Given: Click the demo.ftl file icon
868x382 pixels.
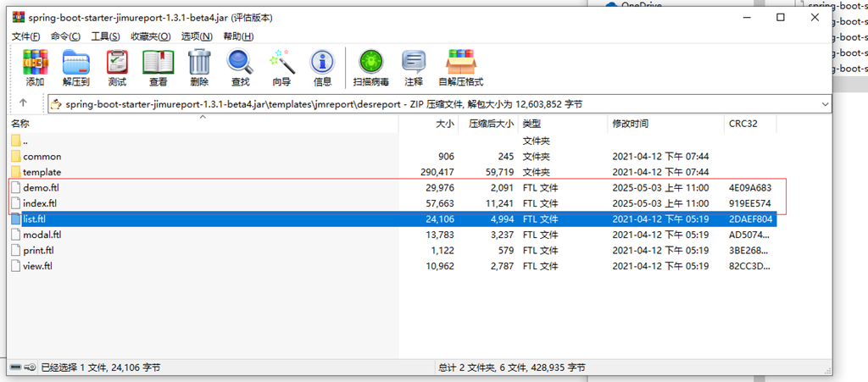Looking at the screenshot, I should 16,187.
